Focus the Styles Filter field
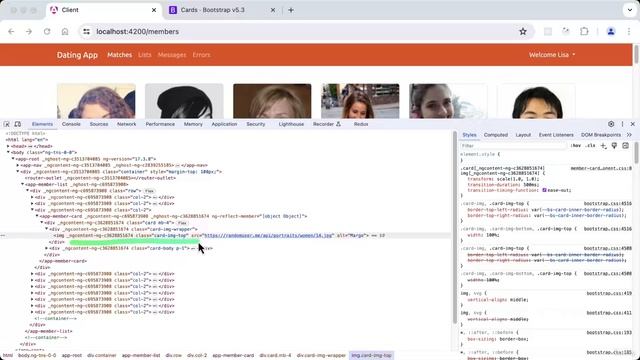 click(513, 146)
